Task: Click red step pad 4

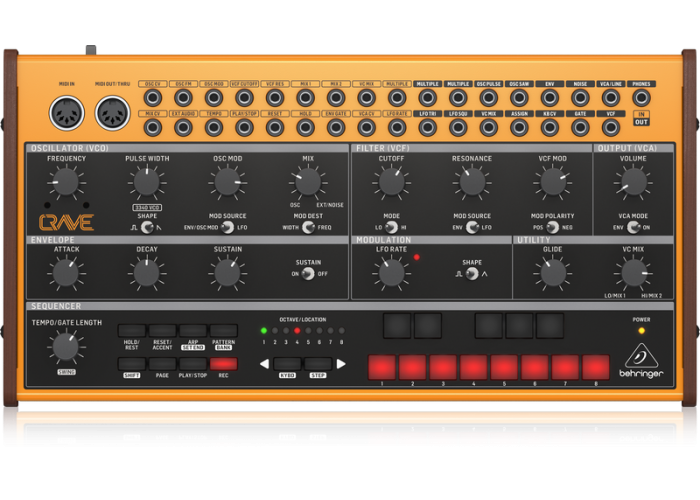Action: pos(474,367)
